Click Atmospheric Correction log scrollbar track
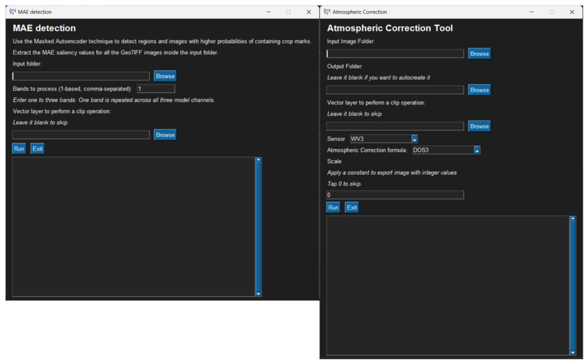The image size is (588, 364). [572, 285]
